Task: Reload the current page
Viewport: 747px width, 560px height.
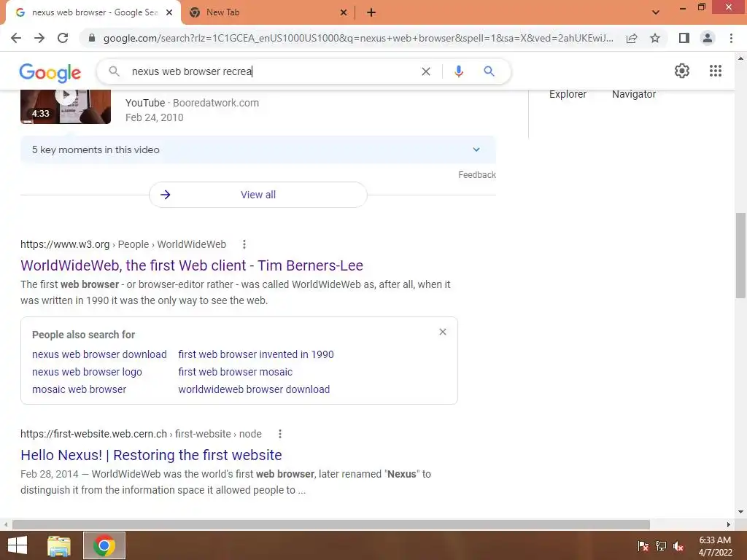Action: point(63,38)
